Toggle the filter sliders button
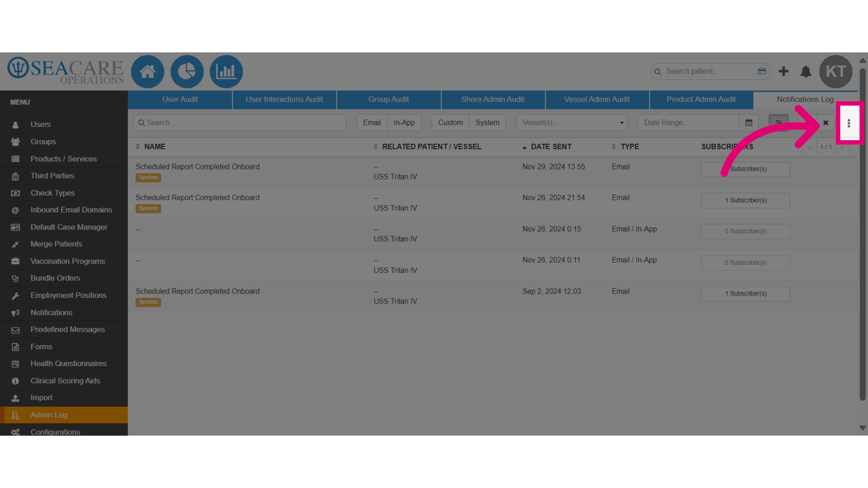Viewport: 868px width, 488px height. coord(778,122)
